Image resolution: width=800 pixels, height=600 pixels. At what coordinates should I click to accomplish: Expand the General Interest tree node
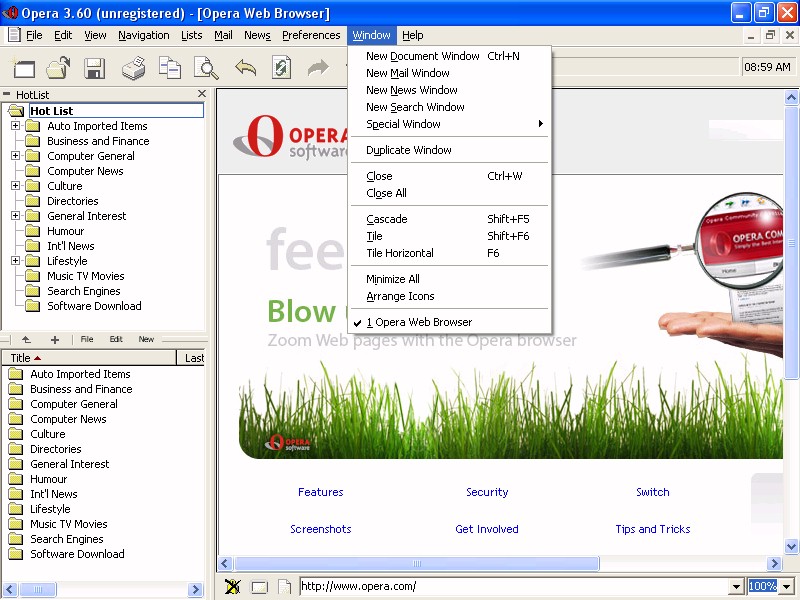click(x=16, y=216)
